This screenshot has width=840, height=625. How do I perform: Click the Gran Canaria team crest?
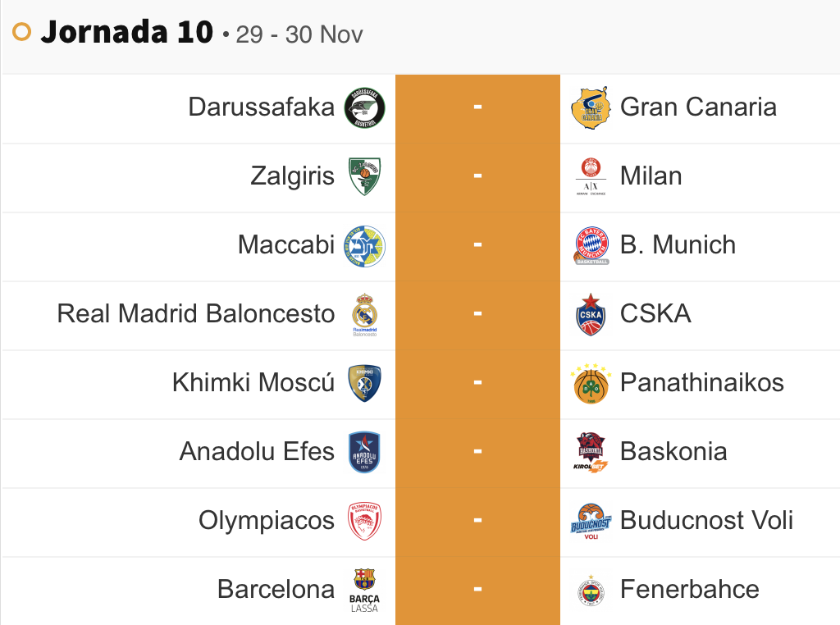[x=591, y=107]
